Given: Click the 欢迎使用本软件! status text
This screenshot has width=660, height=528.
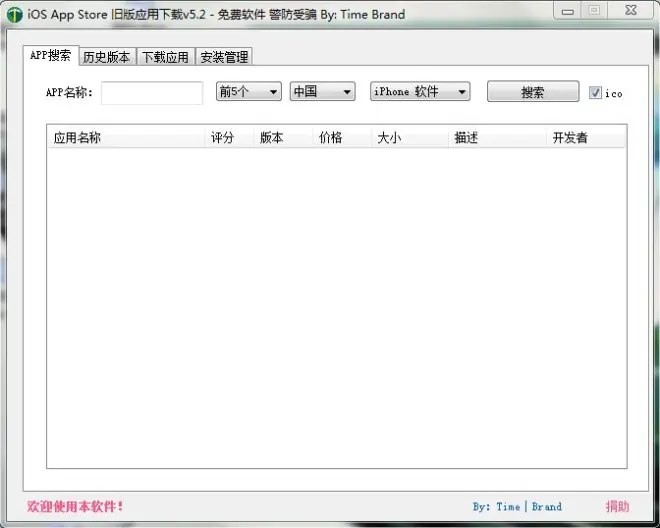Looking at the screenshot, I should click(x=75, y=506).
